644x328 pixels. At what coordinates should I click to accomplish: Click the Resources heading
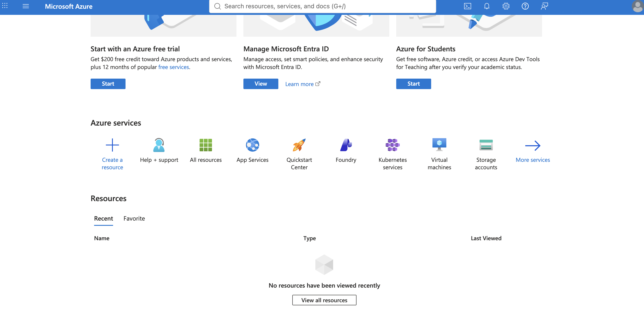pyautogui.click(x=108, y=199)
